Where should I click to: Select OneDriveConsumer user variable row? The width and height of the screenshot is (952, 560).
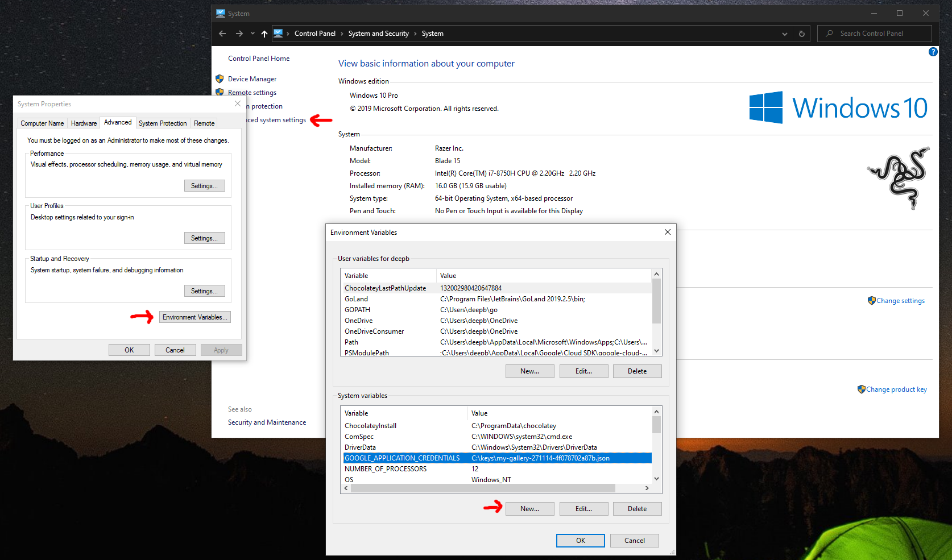pos(496,331)
